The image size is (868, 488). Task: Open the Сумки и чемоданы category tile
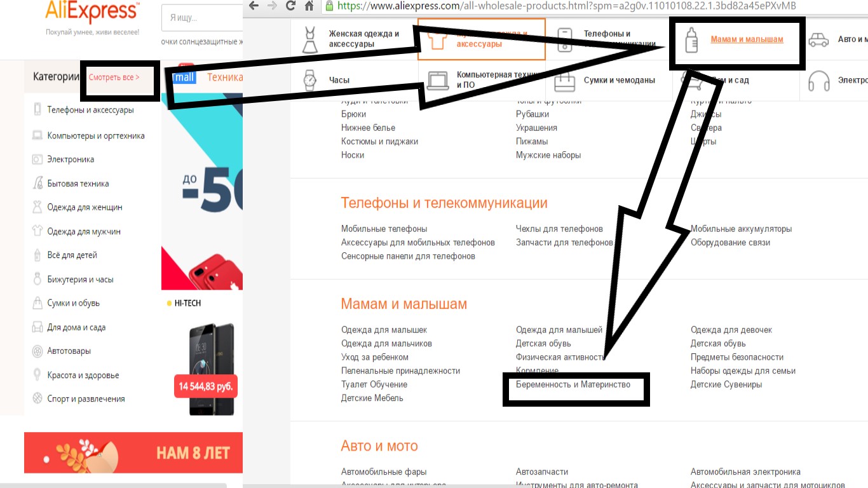point(609,81)
